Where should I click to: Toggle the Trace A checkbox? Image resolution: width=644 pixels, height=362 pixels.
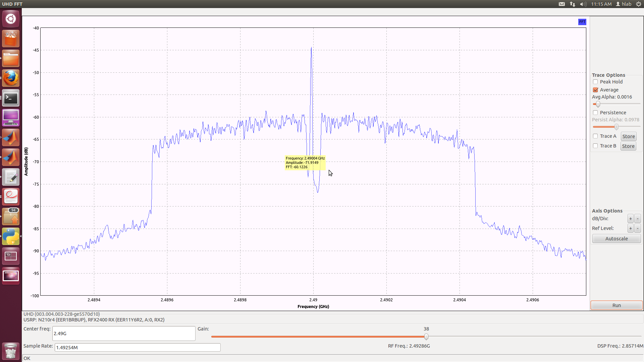coord(595,136)
